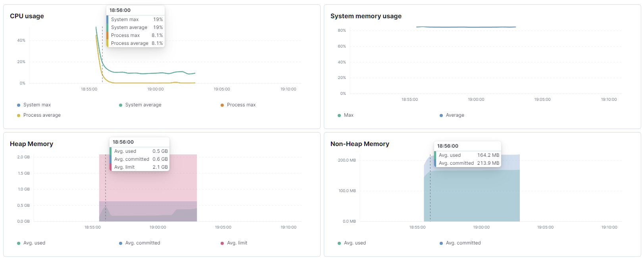
Task: Select the Non-Heap Memory panel heading
Action: (359, 144)
